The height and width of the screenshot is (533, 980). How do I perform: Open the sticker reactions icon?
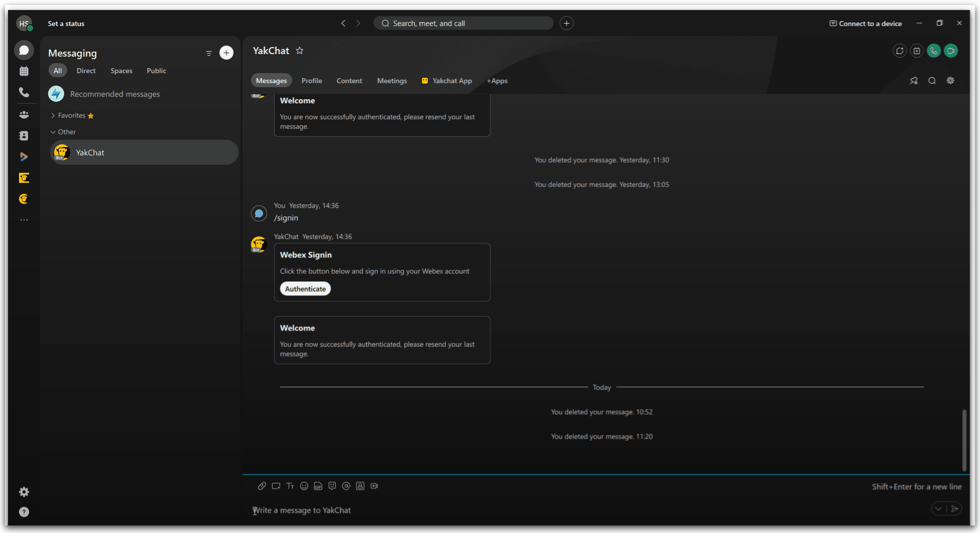[332, 486]
